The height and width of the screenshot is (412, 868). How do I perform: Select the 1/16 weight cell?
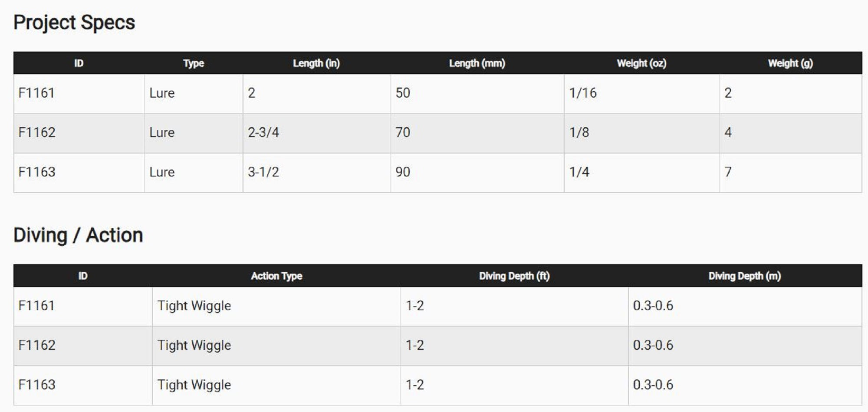click(x=583, y=93)
